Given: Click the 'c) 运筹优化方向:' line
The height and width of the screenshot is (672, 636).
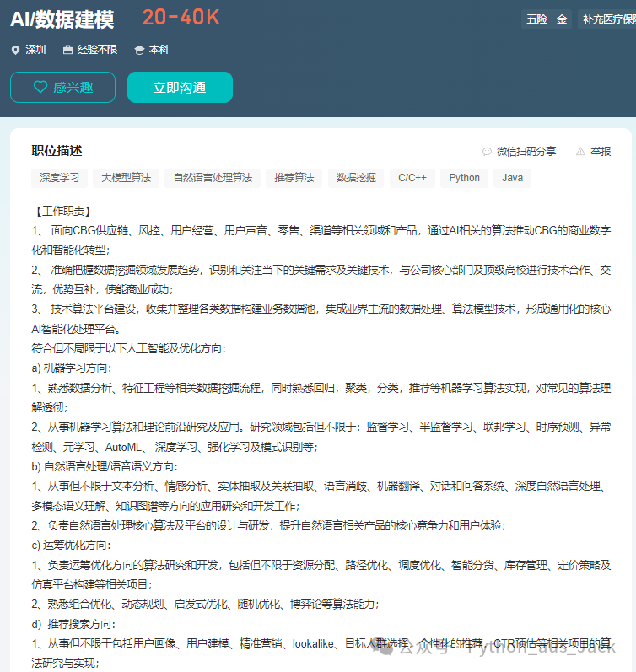Looking at the screenshot, I should pyautogui.click(x=71, y=546).
